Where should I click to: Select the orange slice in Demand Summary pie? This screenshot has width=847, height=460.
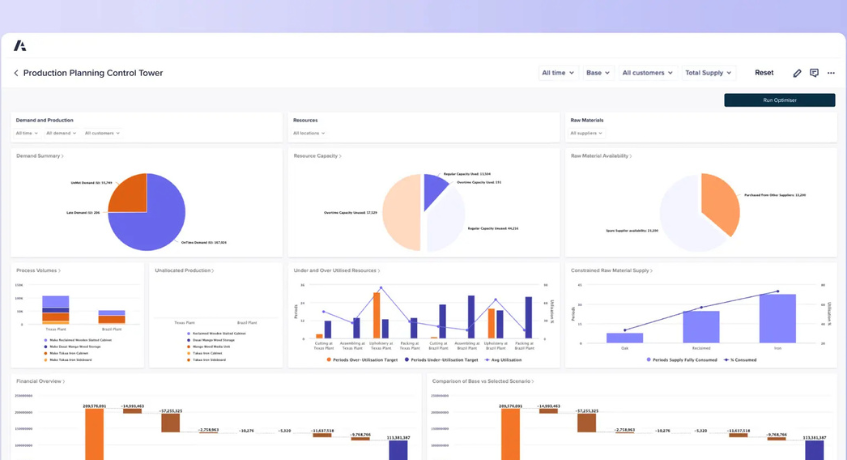click(128, 195)
